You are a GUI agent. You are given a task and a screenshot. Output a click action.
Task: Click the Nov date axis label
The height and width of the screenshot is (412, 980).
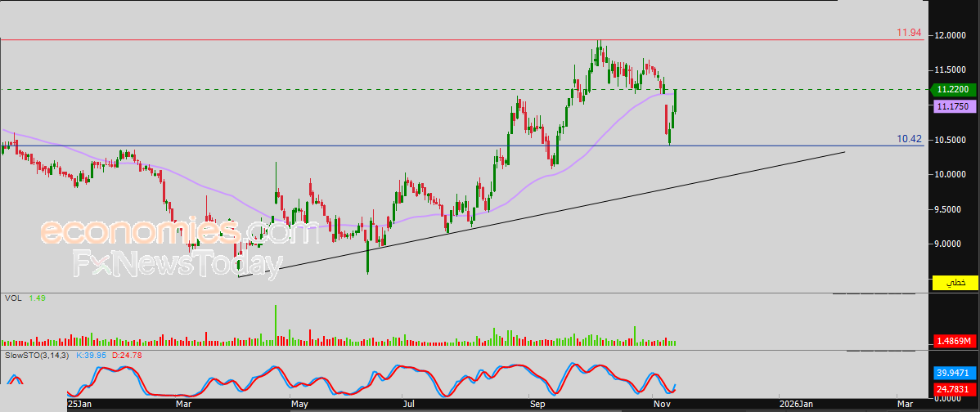point(660,405)
